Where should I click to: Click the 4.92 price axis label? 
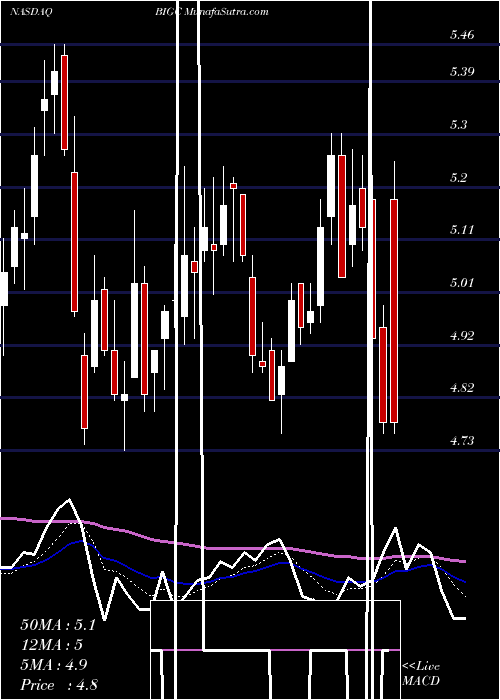(x=462, y=335)
